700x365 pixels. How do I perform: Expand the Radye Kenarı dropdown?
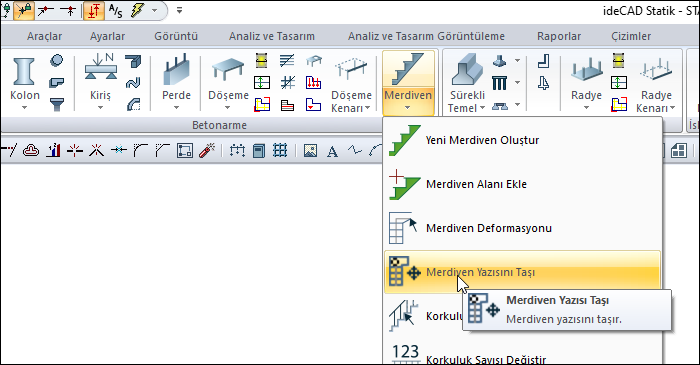click(672, 108)
